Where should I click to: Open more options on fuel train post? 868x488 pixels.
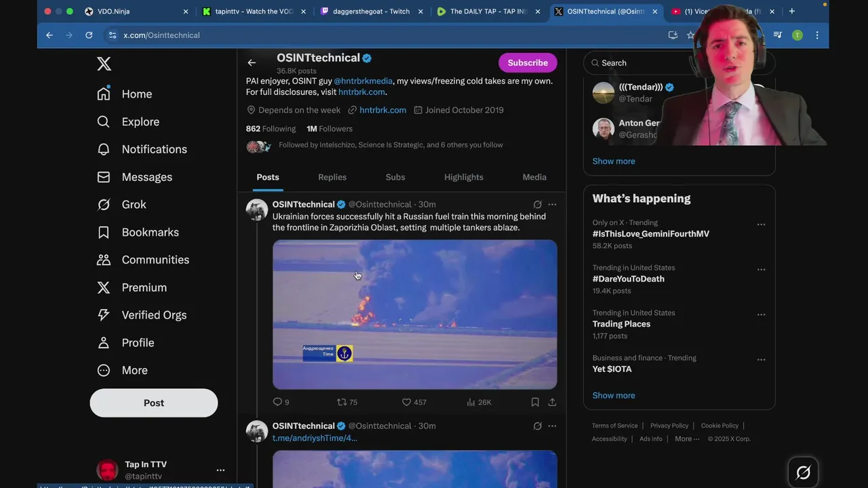click(x=552, y=204)
